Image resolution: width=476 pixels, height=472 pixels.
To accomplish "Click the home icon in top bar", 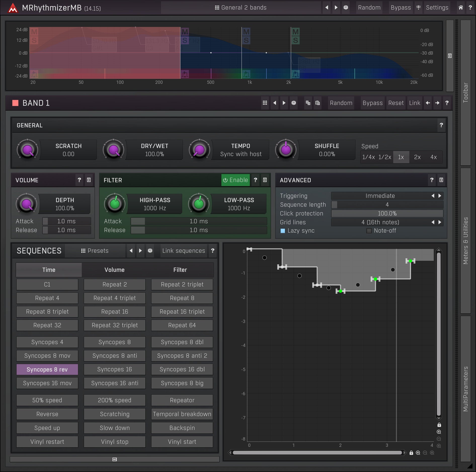I will coord(460,8).
